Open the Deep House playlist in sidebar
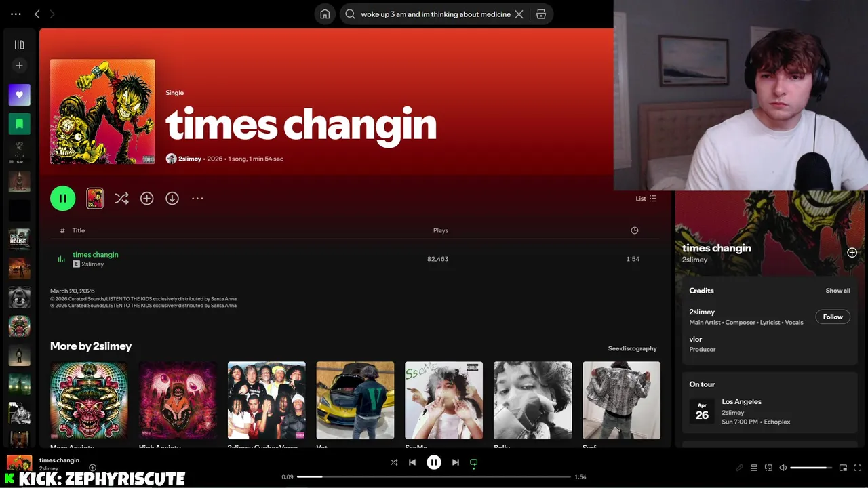The width and height of the screenshot is (868, 488). tap(19, 240)
